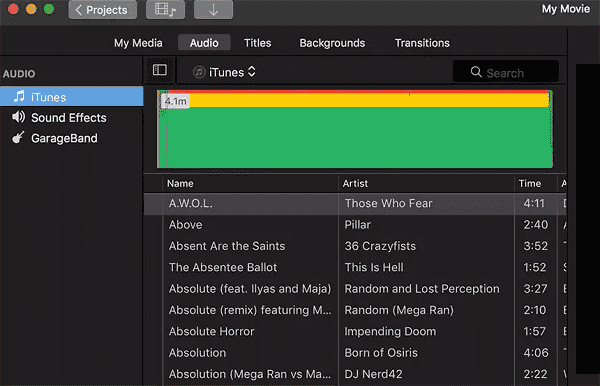The width and height of the screenshot is (600, 386).
Task: Open the Backgrounds tab
Action: (332, 43)
